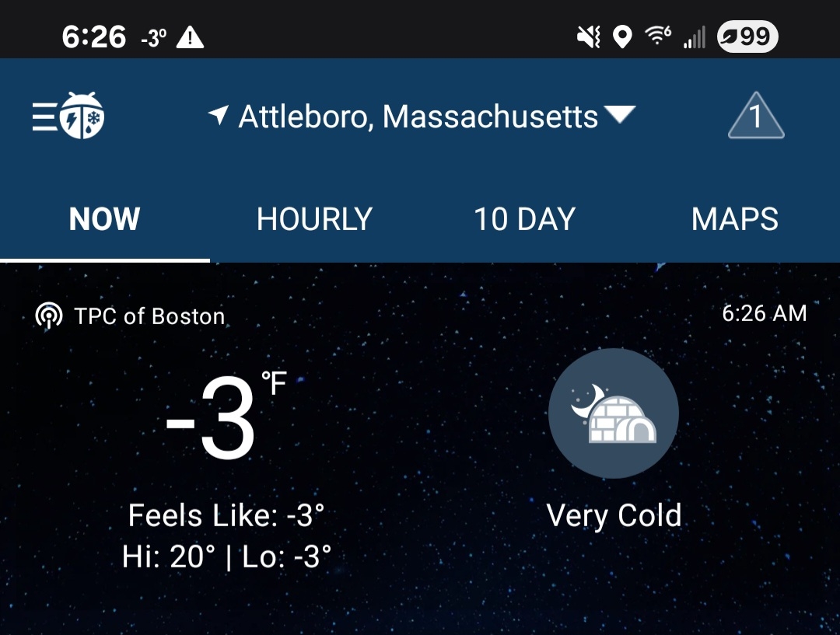Tap the Wi-Fi status icon
The image size is (840, 635).
[657, 37]
